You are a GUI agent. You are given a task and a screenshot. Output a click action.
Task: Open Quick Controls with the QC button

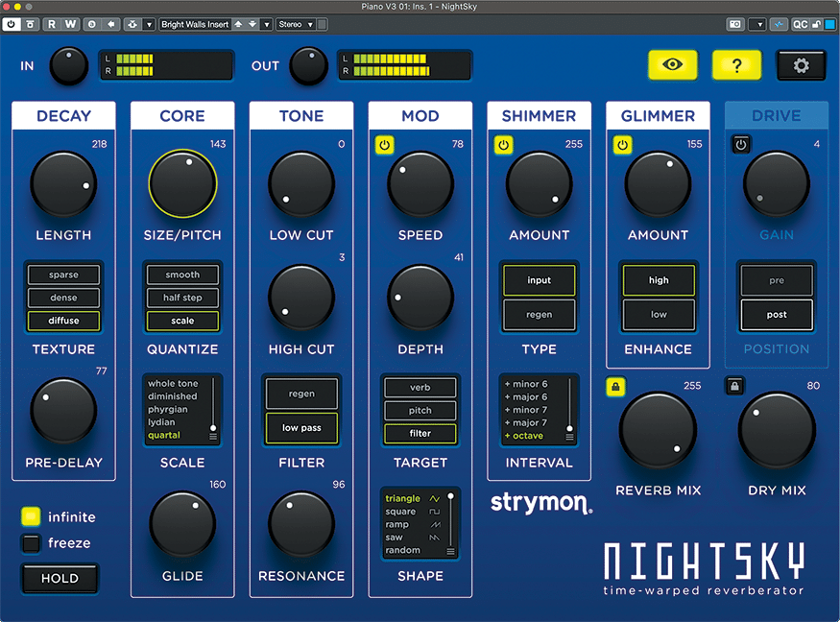coord(800,24)
